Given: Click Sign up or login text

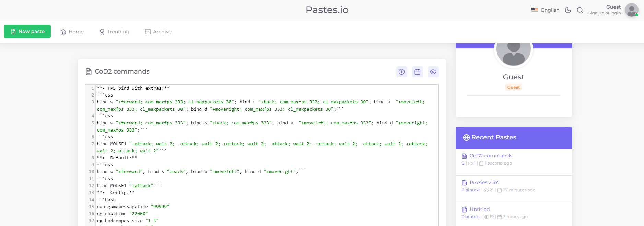Looking at the screenshot, I should (x=605, y=13).
